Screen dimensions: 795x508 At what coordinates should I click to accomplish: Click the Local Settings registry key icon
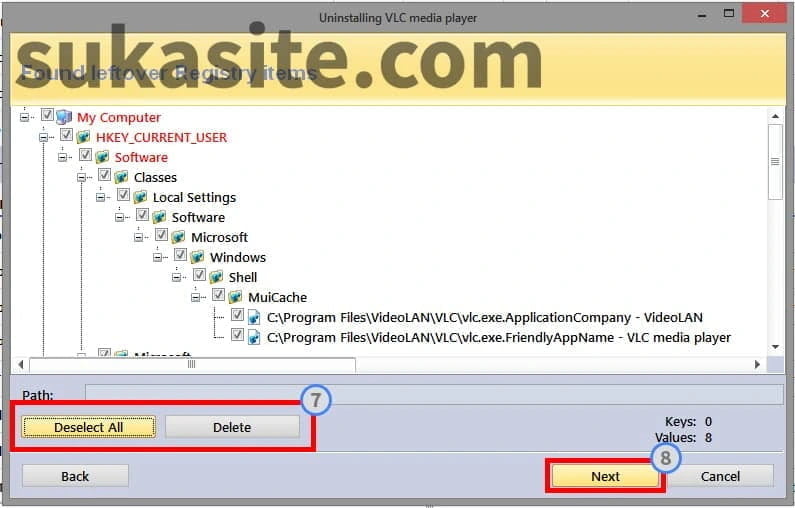[x=140, y=197]
